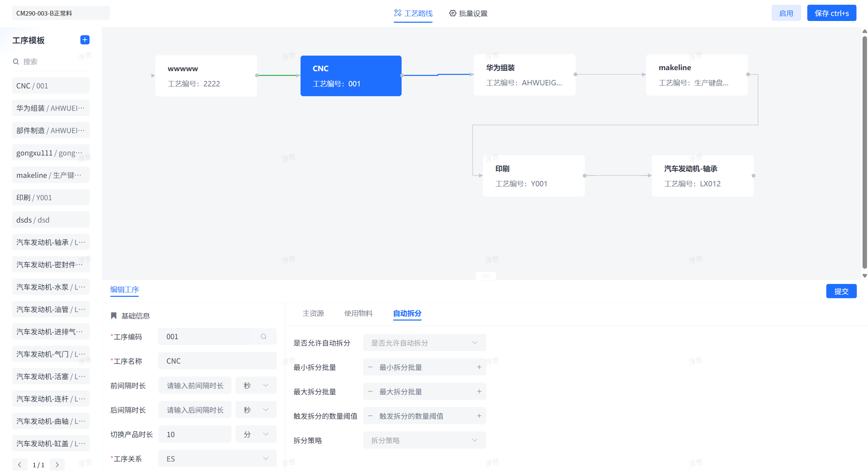Go to previous page of templates

click(20, 465)
